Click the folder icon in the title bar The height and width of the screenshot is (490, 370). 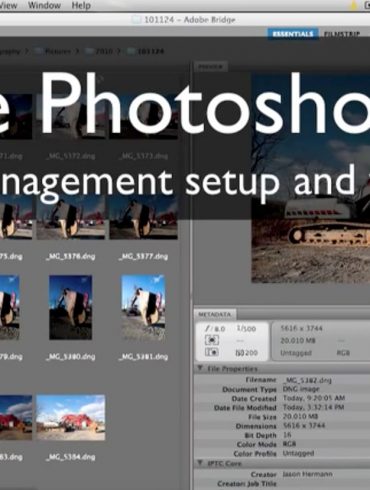click(x=136, y=20)
